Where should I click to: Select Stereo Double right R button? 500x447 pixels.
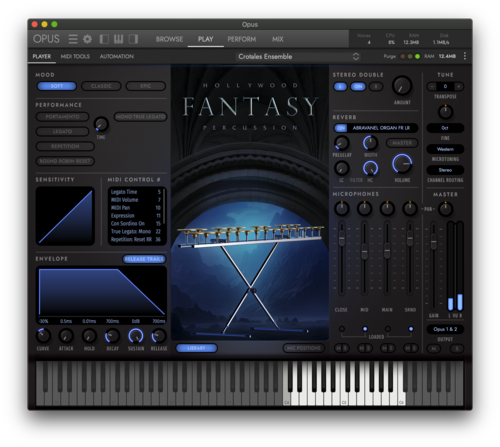(375, 87)
